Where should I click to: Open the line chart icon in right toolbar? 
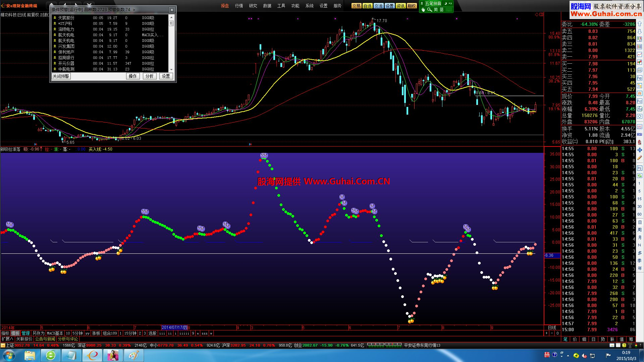640,54
